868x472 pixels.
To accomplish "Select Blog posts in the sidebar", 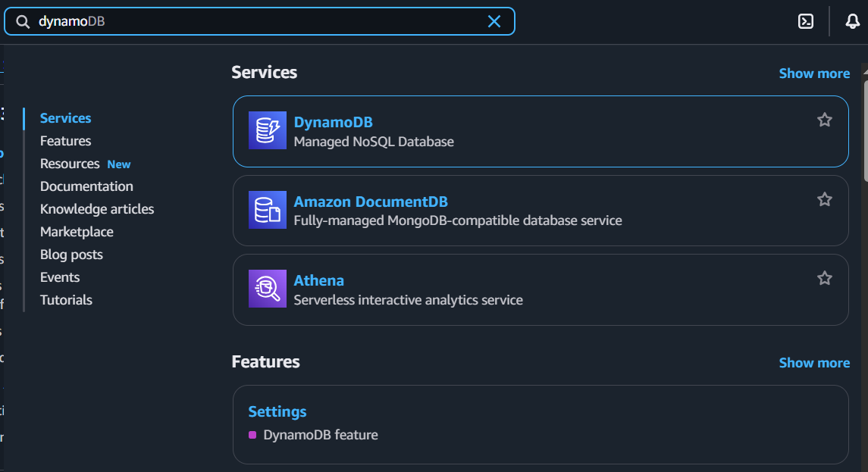I will [x=71, y=255].
